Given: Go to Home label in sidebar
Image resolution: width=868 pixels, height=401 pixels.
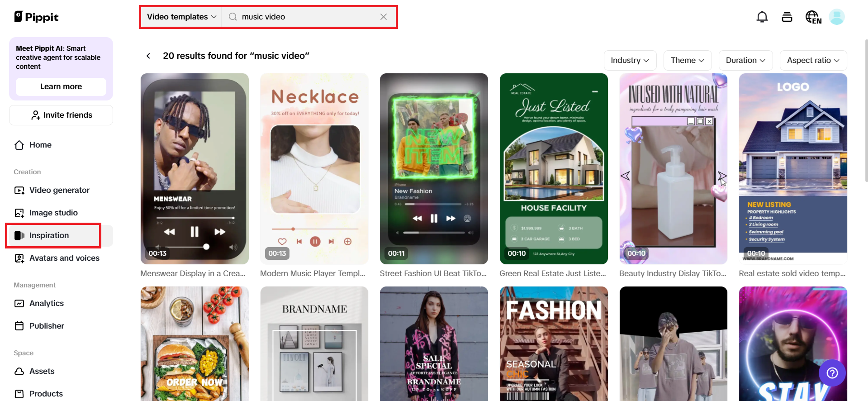Looking at the screenshot, I should 40,145.
